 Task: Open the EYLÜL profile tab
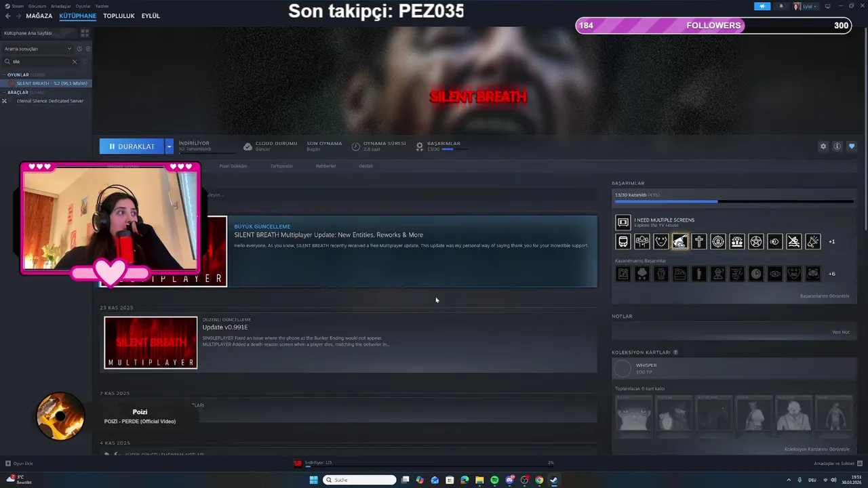point(151,16)
